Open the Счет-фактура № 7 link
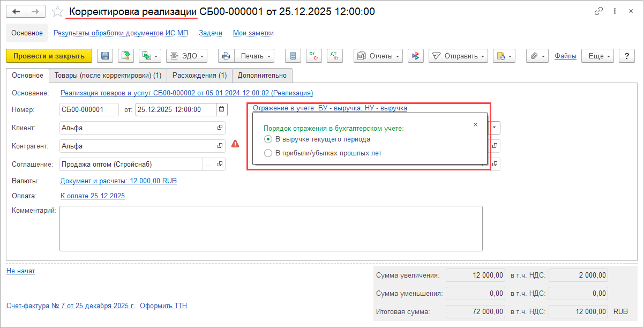 click(x=71, y=306)
